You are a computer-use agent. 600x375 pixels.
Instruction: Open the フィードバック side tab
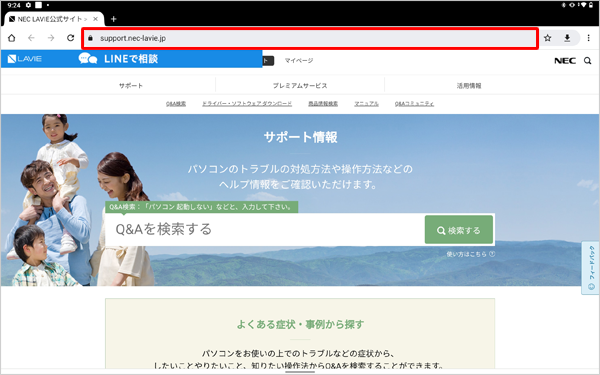tap(591, 267)
